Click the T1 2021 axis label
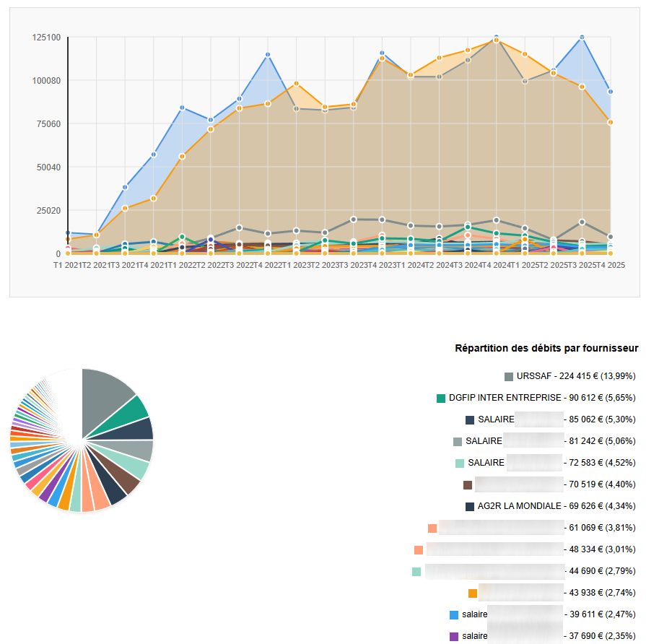The image size is (646, 644). [64, 266]
